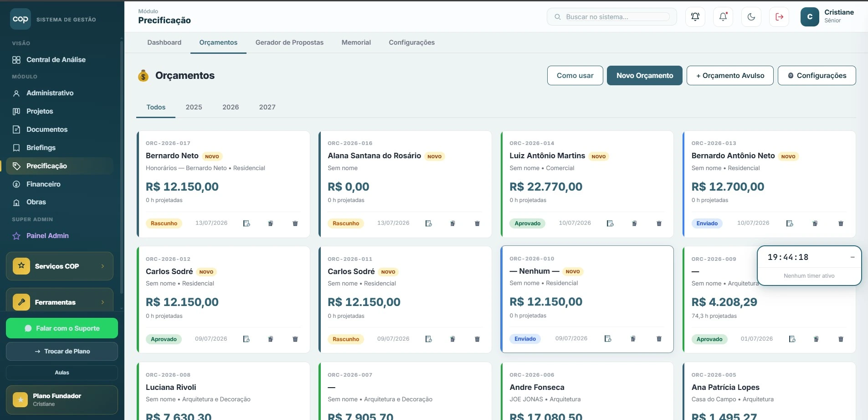Image resolution: width=868 pixels, height=420 pixels.
Task: Create a Novo Orçamento
Action: pos(645,76)
